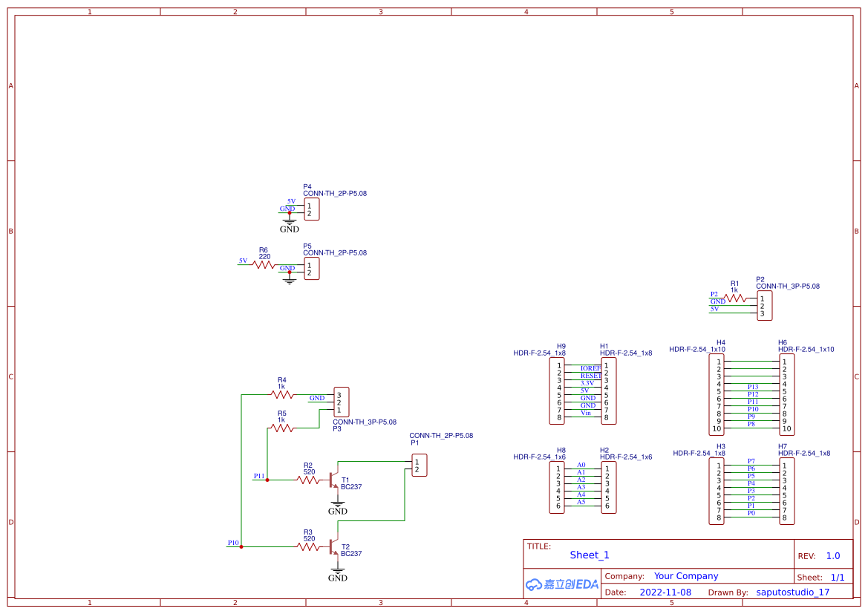The height and width of the screenshot is (614, 868).
Task: Click the ground symbol below connector P4
Action: (290, 221)
